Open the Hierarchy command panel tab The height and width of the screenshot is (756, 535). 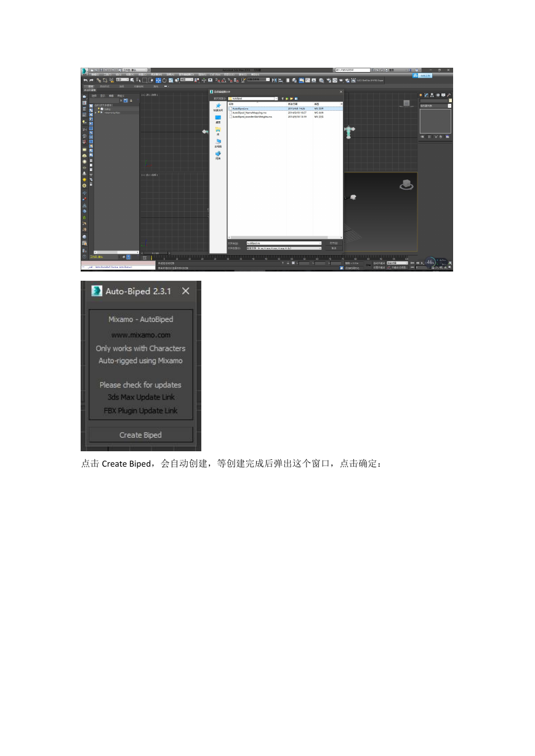click(432, 95)
